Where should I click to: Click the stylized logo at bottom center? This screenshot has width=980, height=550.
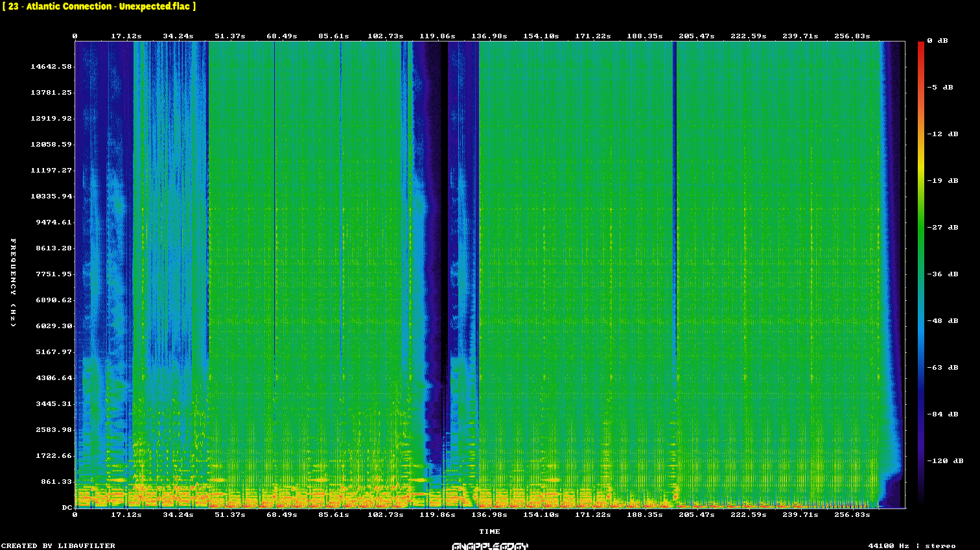(490, 546)
